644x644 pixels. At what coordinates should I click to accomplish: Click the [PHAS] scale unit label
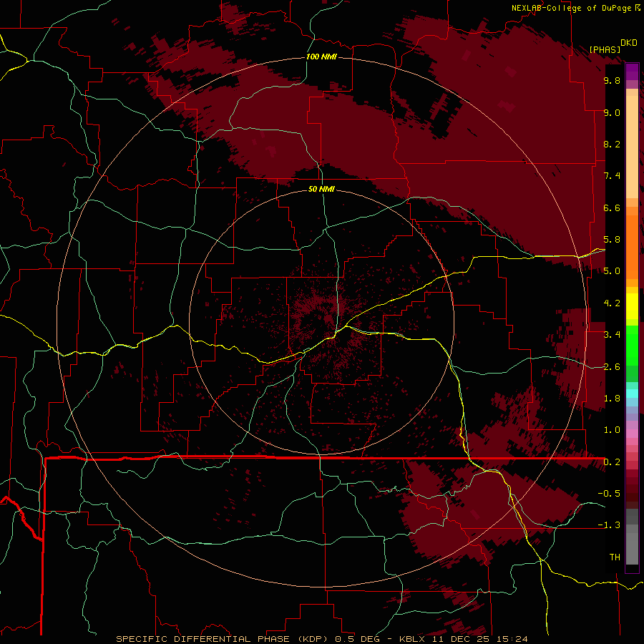point(605,49)
